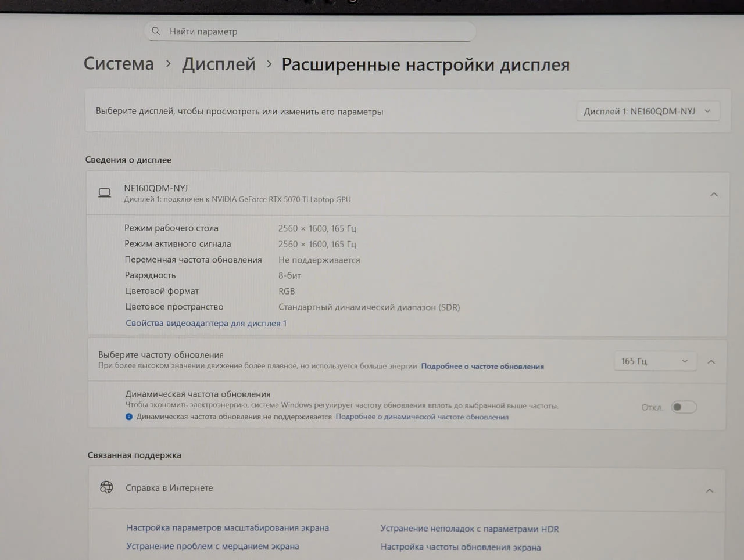Viewport: 744px width, 560px height.
Task: Click the 8-бит bit depth value
Action: tap(289, 275)
